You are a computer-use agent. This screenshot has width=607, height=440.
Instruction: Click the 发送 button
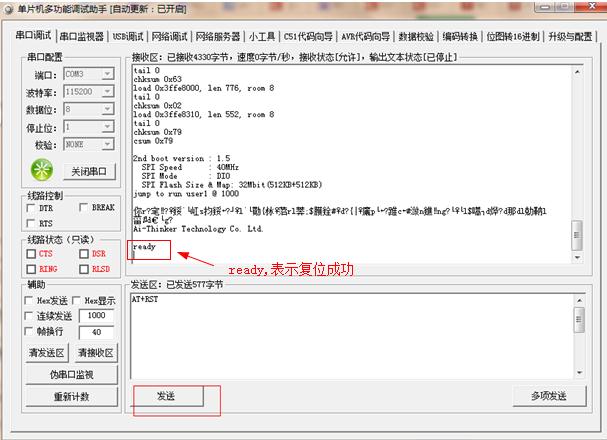click(x=166, y=396)
